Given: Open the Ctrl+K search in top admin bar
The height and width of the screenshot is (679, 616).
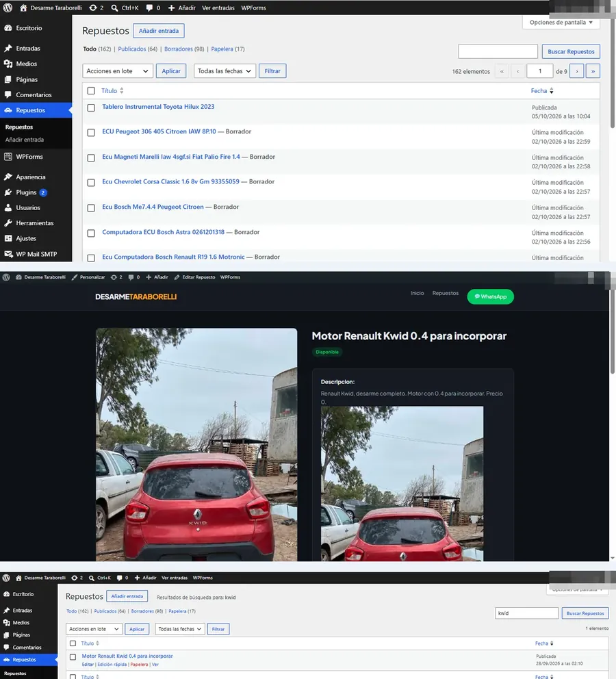Looking at the screenshot, I should coord(125,8).
